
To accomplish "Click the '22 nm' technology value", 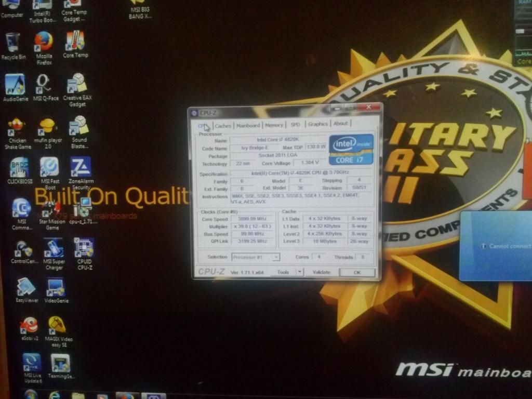I will coord(243,164).
